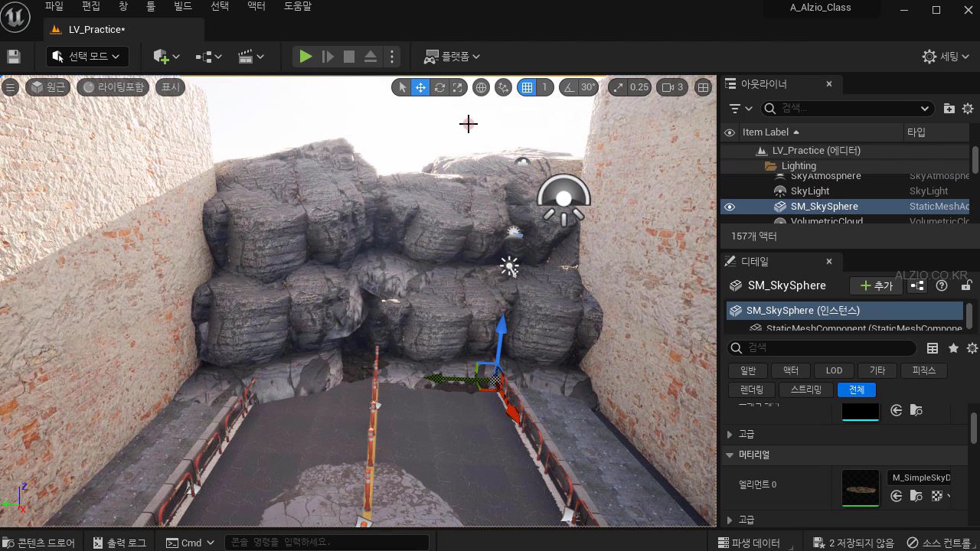980x551 pixels.
Task: Open the viewport hamburger options menu
Action: (10, 87)
